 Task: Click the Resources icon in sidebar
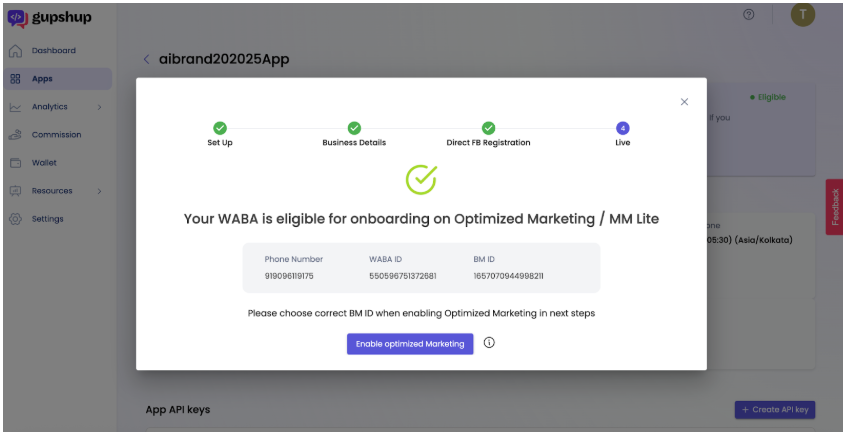(16, 191)
